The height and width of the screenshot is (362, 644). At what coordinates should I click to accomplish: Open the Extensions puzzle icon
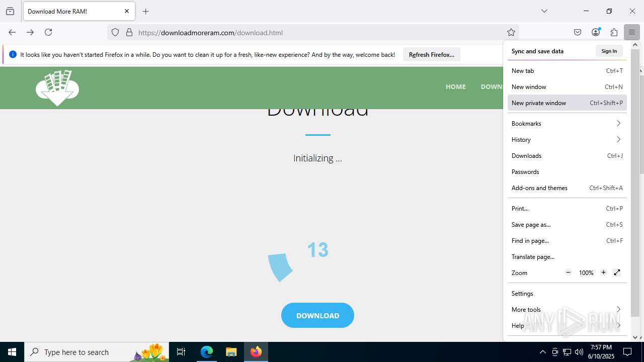click(614, 32)
